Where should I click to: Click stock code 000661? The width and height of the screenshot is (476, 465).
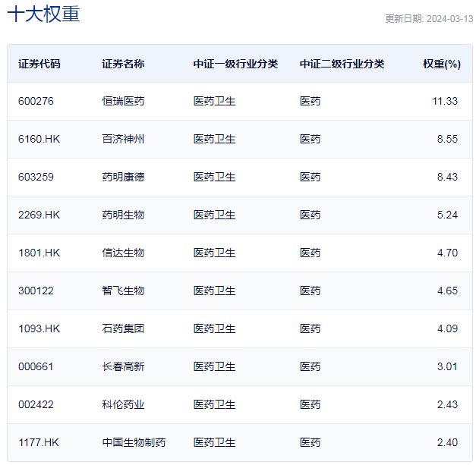pyautogui.click(x=36, y=366)
